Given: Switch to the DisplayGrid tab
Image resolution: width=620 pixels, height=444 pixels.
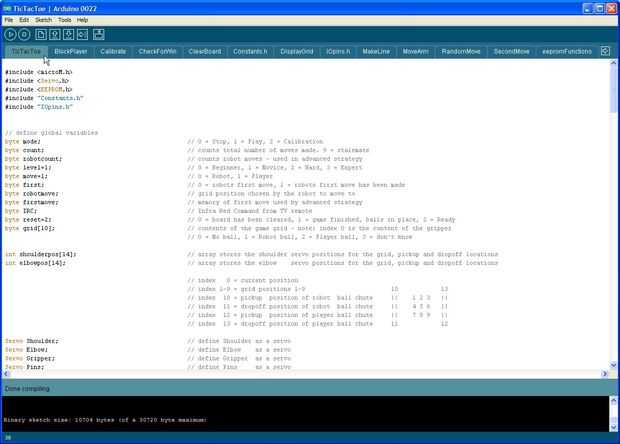Looking at the screenshot, I should pyautogui.click(x=297, y=51).
